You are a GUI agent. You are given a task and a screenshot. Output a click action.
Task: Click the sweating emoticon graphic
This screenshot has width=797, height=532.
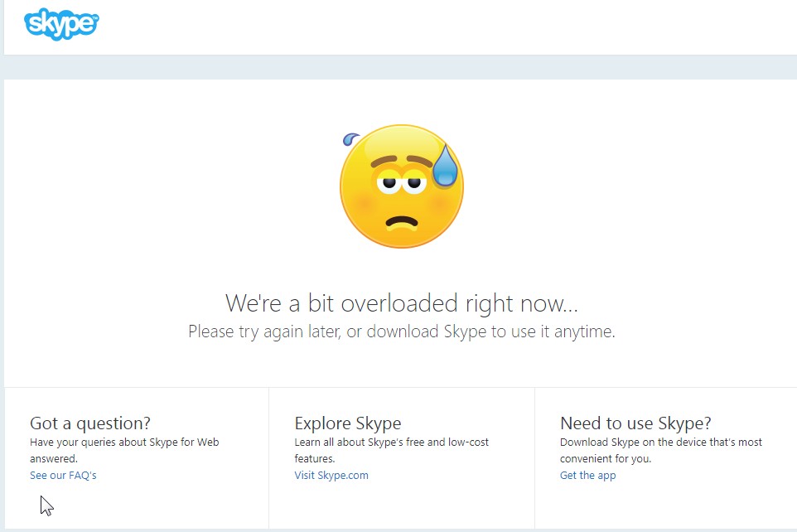coord(402,186)
